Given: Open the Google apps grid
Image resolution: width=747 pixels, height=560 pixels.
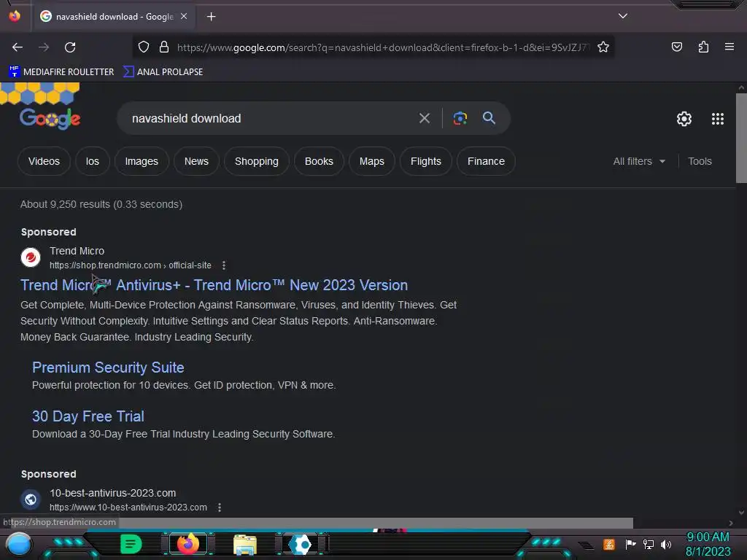Looking at the screenshot, I should point(718,119).
